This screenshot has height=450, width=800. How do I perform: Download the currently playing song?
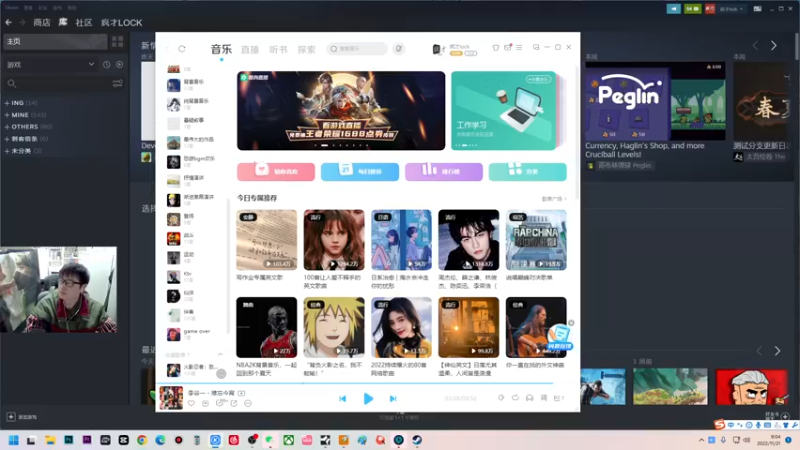(205, 403)
